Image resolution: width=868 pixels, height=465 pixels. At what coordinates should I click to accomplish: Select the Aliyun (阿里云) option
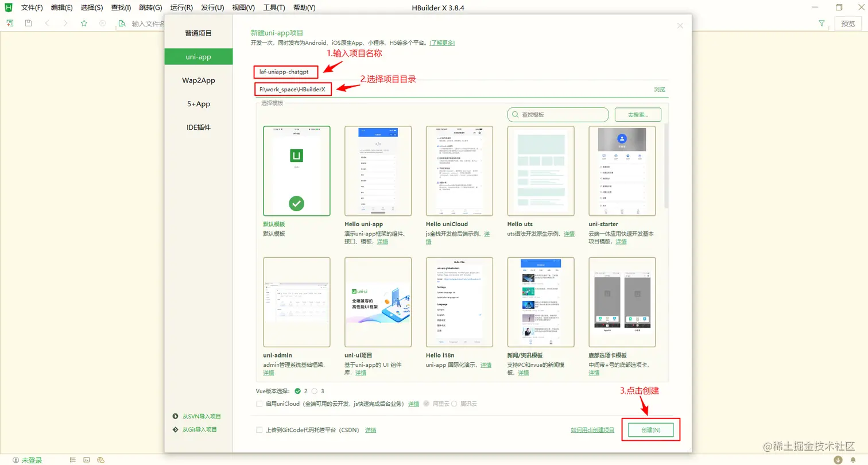pyautogui.click(x=426, y=404)
